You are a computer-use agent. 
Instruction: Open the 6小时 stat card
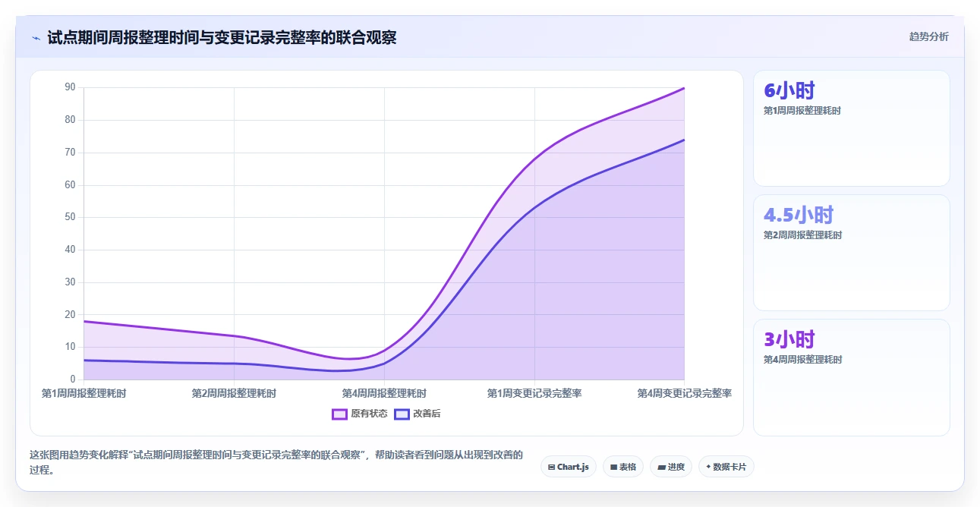pyautogui.click(x=851, y=128)
